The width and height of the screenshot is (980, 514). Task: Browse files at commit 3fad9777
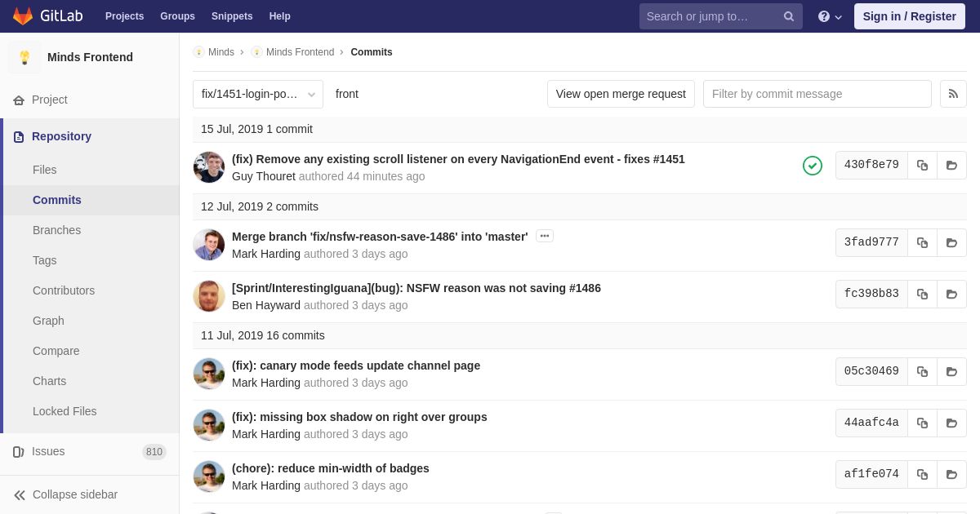click(x=951, y=242)
